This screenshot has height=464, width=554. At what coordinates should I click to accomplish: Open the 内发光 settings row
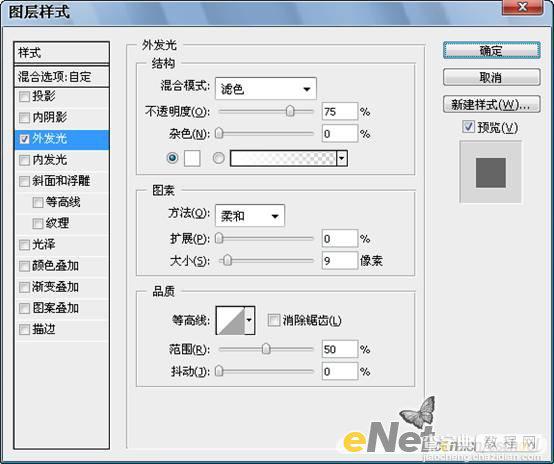pyautogui.click(x=62, y=160)
